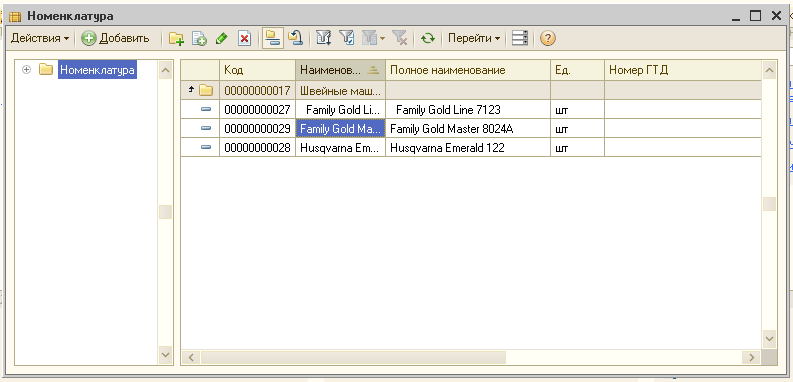Select the Family Gold Li... name cell
793x382 pixels.
[340, 109]
